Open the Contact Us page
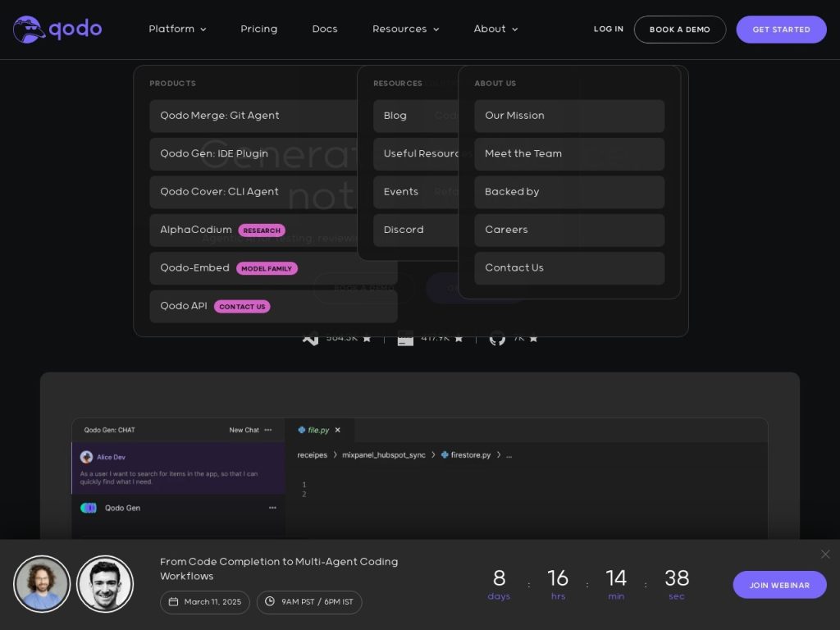 [569, 268]
